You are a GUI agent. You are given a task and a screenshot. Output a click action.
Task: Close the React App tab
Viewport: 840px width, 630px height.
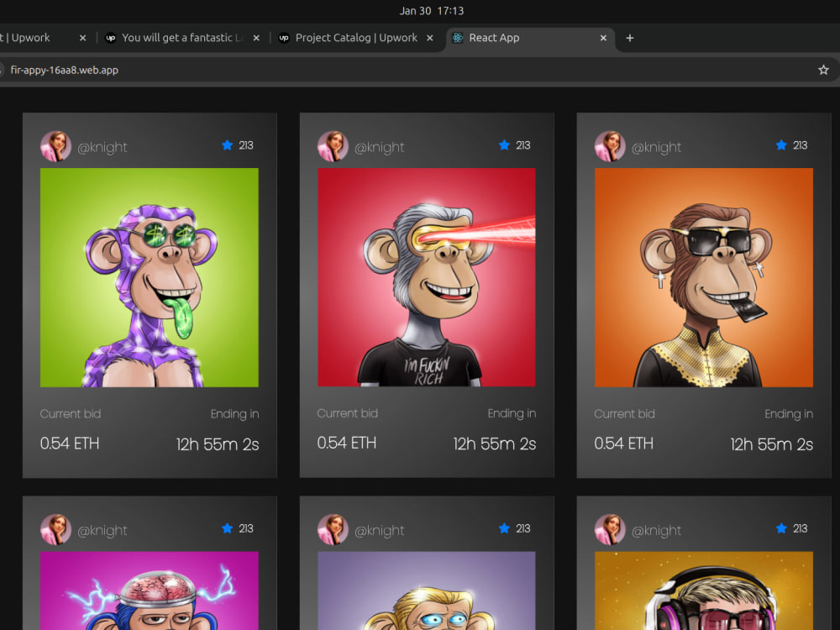[603, 38]
